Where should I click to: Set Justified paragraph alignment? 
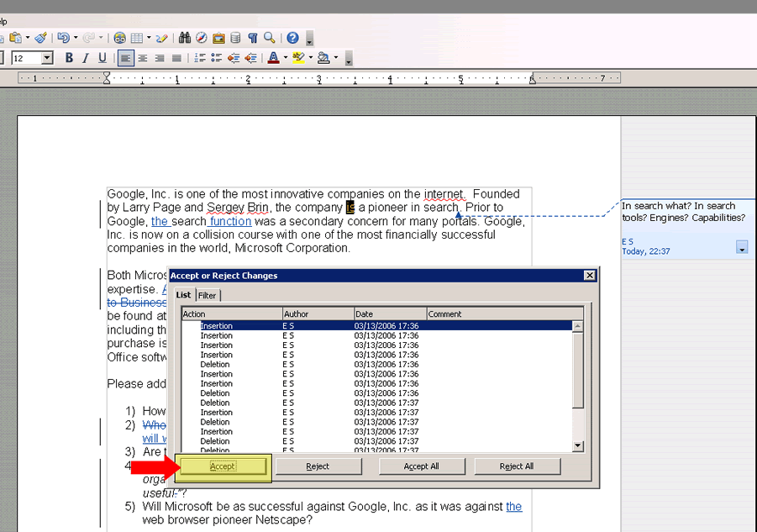176,59
